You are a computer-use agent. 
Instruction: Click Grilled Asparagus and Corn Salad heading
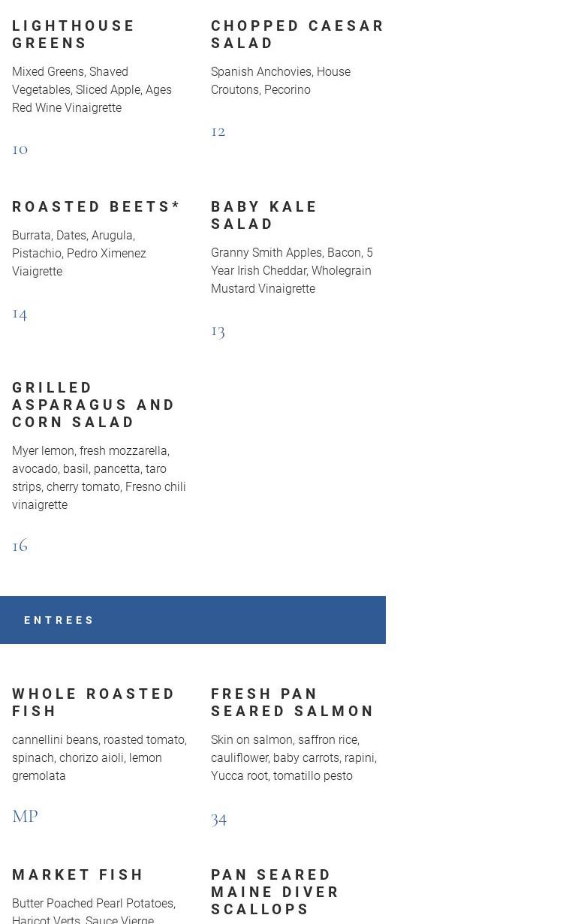[93, 405]
